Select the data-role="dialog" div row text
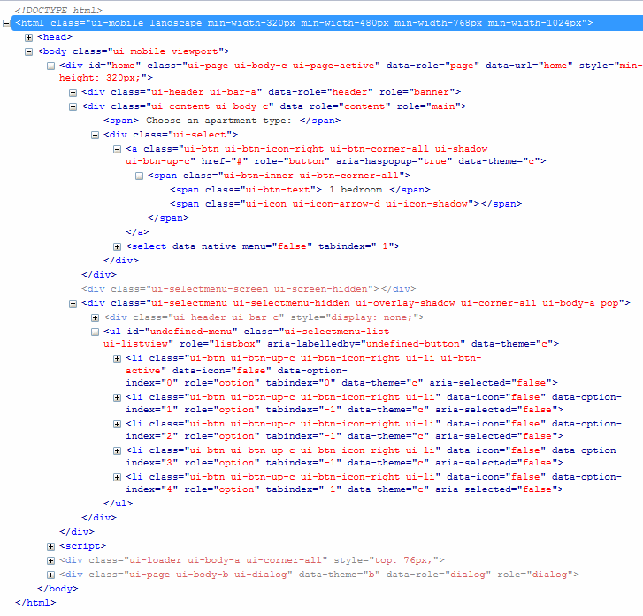The width and height of the screenshot is (643, 616). [319, 575]
